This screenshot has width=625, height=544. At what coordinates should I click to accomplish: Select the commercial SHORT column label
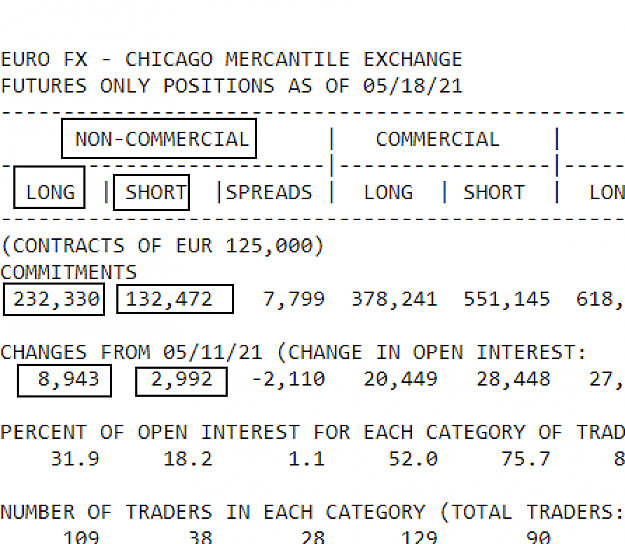pyautogui.click(x=494, y=192)
